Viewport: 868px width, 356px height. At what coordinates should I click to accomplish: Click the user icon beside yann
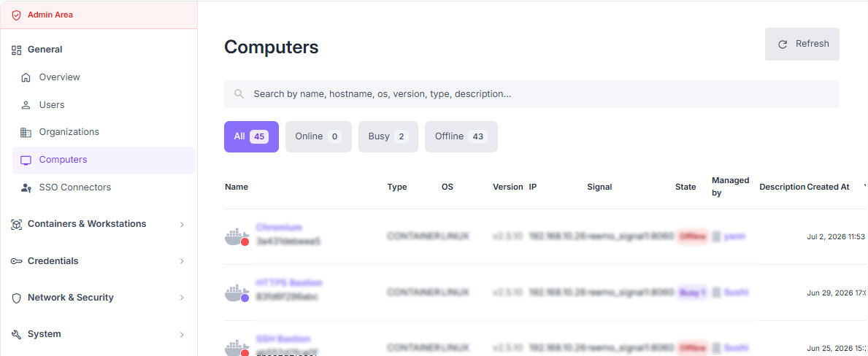(x=715, y=236)
